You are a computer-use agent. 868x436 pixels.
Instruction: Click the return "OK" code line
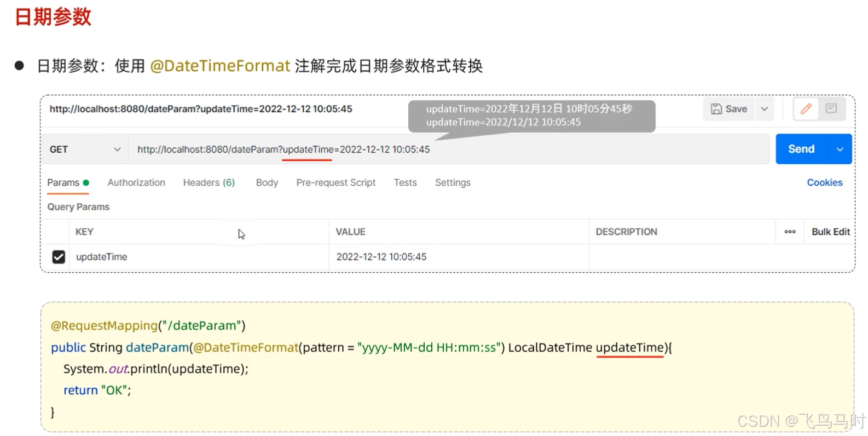pyautogui.click(x=97, y=391)
